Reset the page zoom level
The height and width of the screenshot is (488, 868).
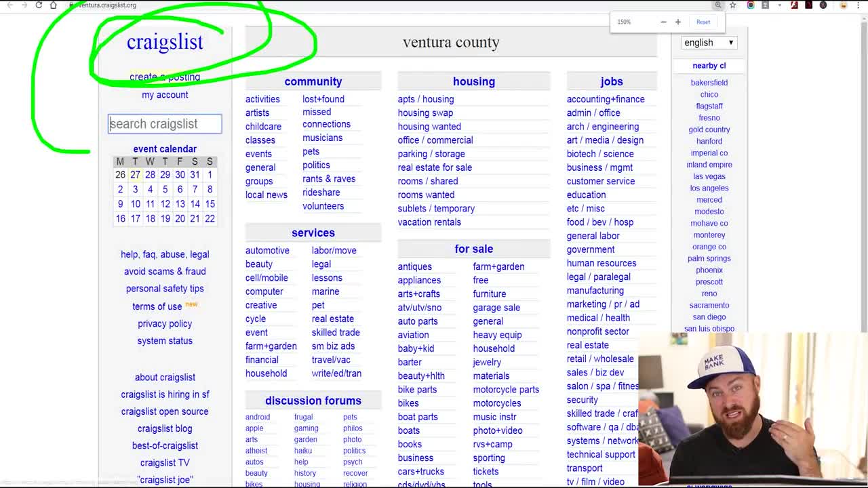point(703,22)
